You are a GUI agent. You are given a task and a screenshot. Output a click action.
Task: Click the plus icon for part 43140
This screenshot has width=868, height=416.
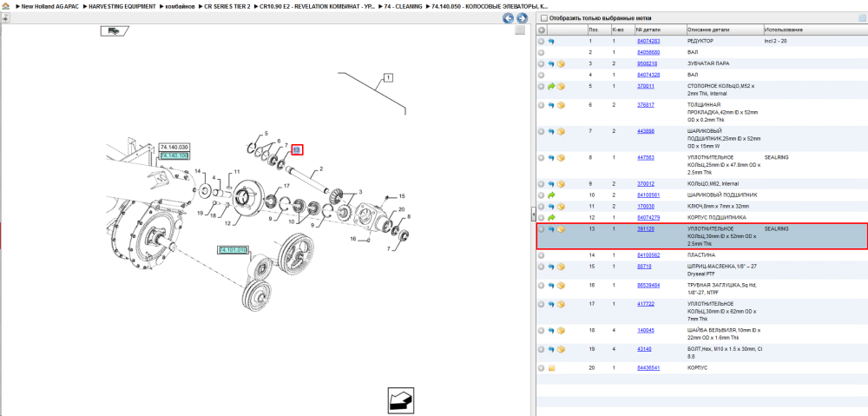[542, 349]
